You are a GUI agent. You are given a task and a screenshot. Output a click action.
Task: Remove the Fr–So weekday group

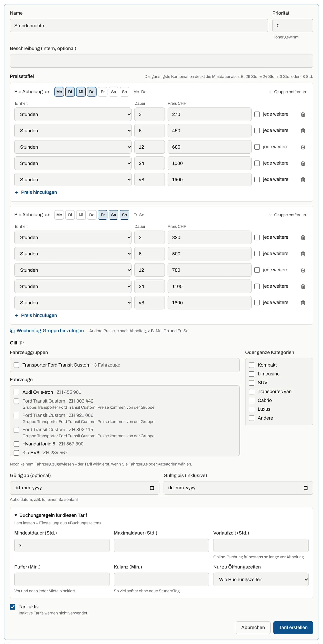(287, 215)
